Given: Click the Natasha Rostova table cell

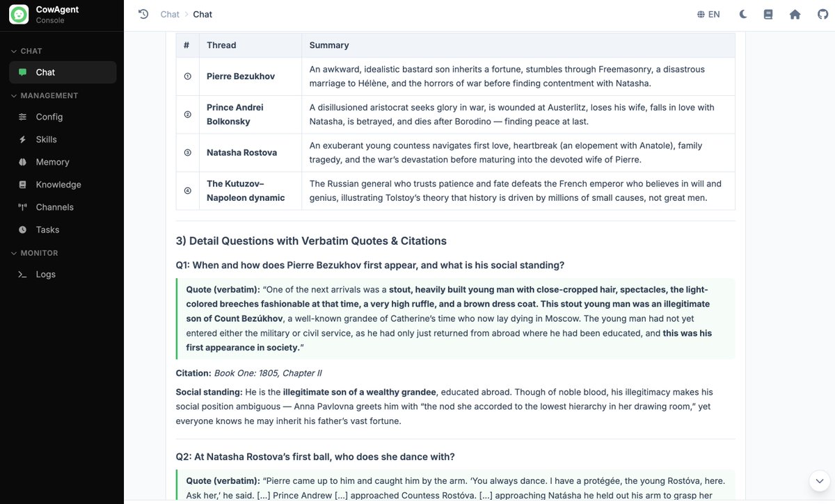Looking at the screenshot, I should (x=250, y=153).
